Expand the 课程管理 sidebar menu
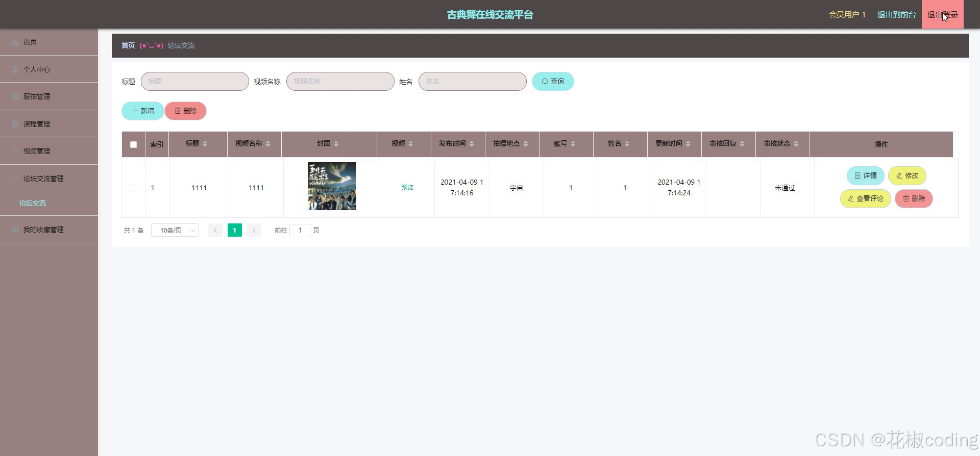Screen dimensions: 980x456 [x=49, y=124]
